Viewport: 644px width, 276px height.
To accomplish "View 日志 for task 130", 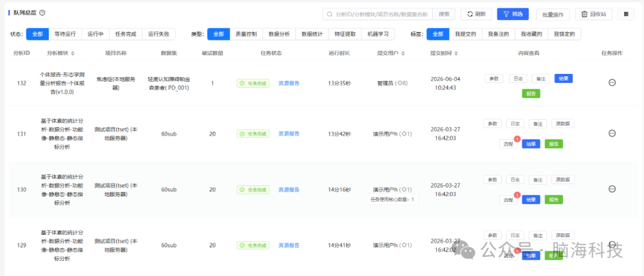I will 515,179.
